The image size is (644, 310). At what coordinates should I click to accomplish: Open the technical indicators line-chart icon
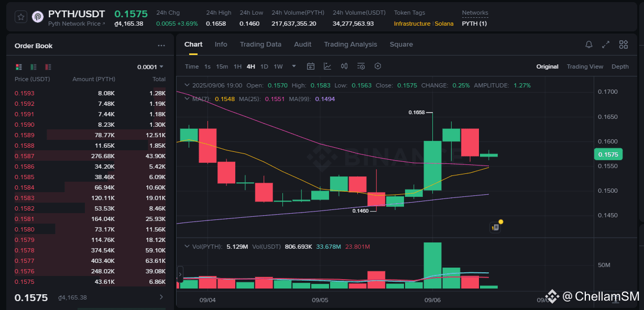[x=328, y=66]
